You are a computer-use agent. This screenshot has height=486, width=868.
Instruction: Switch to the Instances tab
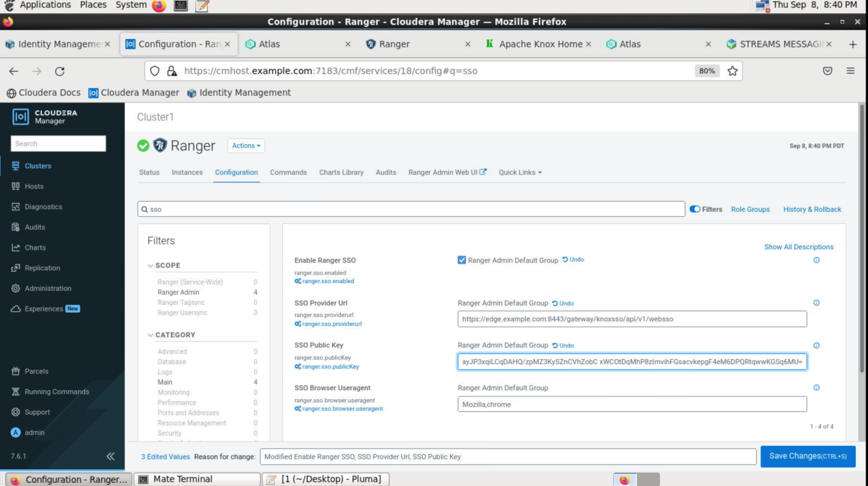click(187, 173)
